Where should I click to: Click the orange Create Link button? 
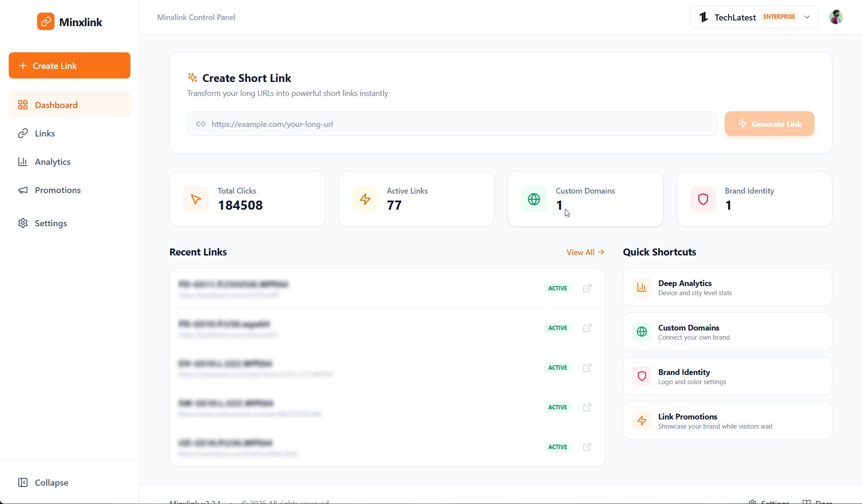pyautogui.click(x=69, y=65)
